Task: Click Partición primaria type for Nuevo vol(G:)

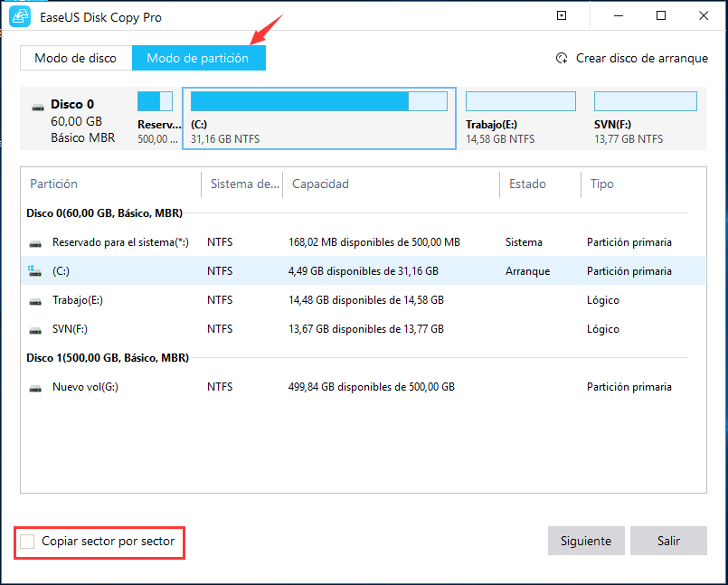Action: 629,387
